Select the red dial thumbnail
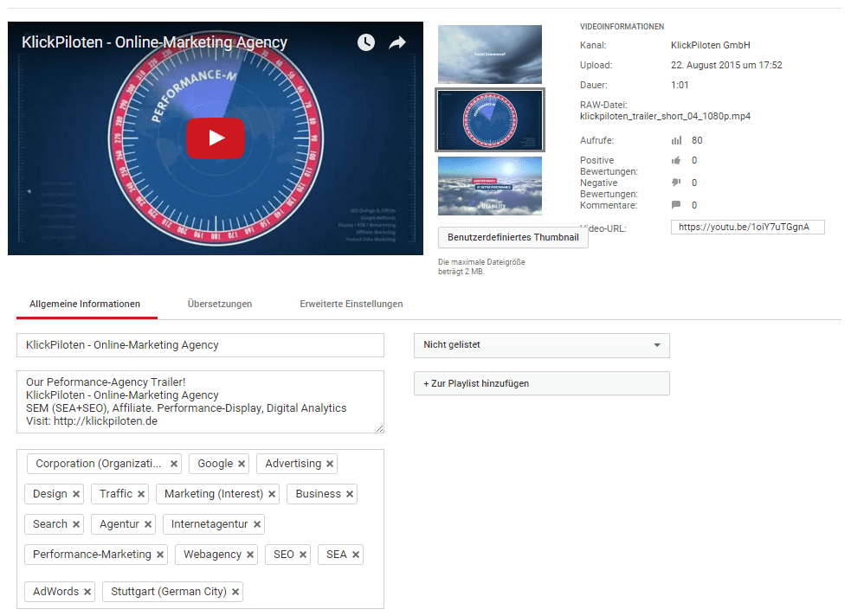This screenshot has width=851, height=616. 490,120
